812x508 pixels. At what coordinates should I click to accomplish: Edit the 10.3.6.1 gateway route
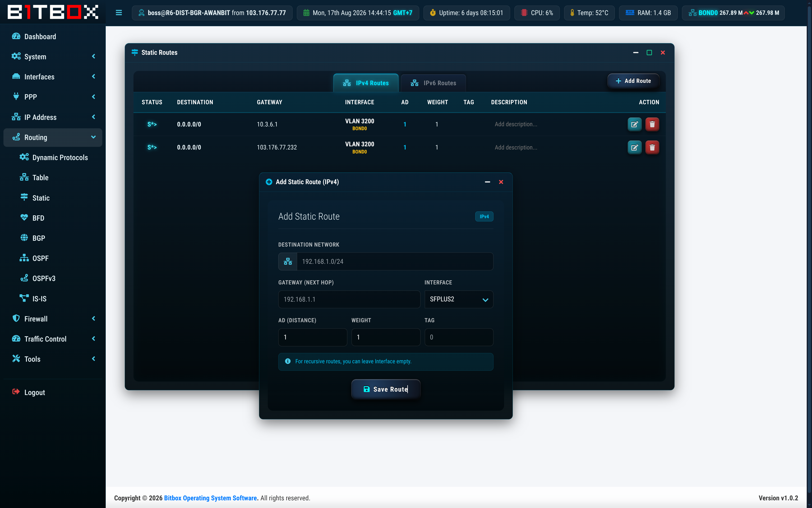(x=634, y=124)
